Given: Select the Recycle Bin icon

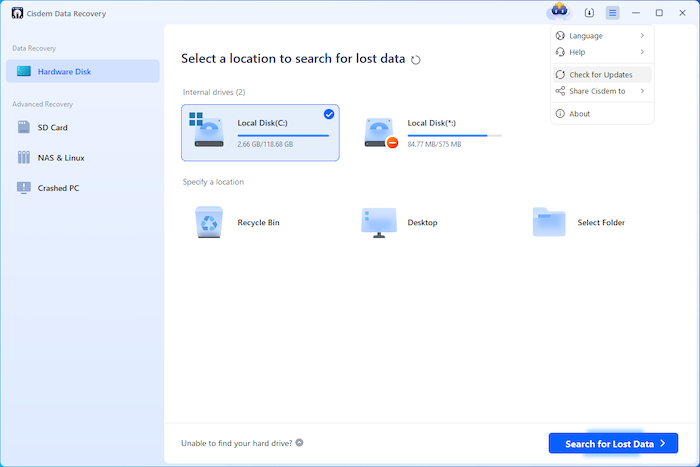Looking at the screenshot, I should click(209, 222).
